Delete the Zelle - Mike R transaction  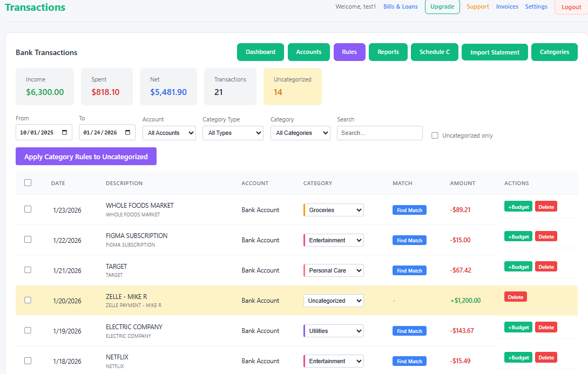516,297
